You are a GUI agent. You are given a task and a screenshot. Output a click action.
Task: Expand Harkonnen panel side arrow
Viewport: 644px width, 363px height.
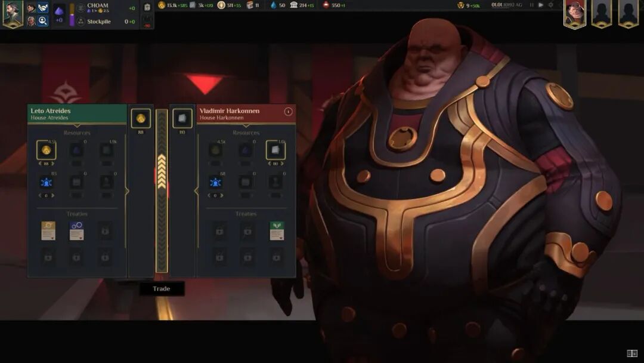(196, 191)
